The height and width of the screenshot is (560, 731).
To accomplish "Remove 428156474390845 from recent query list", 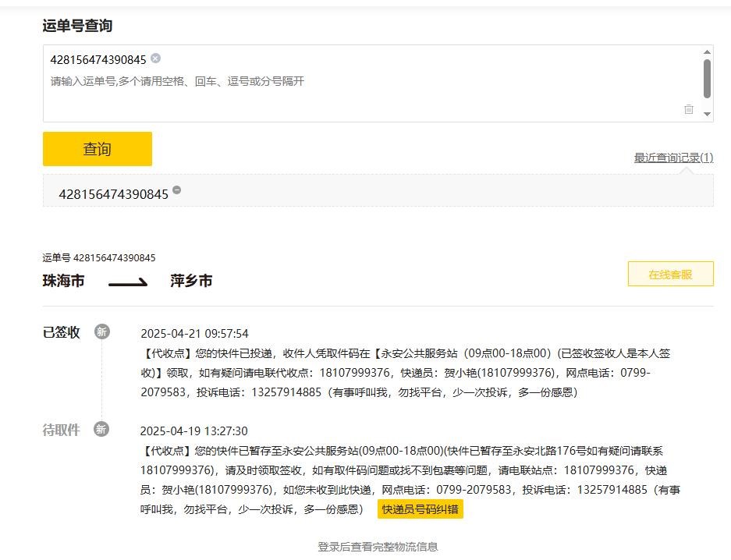I will 176,190.
